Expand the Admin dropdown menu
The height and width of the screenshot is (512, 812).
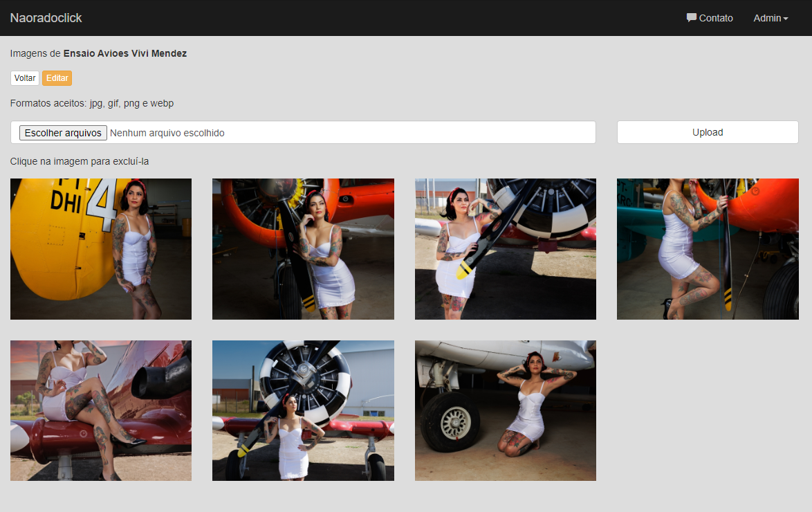pyautogui.click(x=771, y=18)
